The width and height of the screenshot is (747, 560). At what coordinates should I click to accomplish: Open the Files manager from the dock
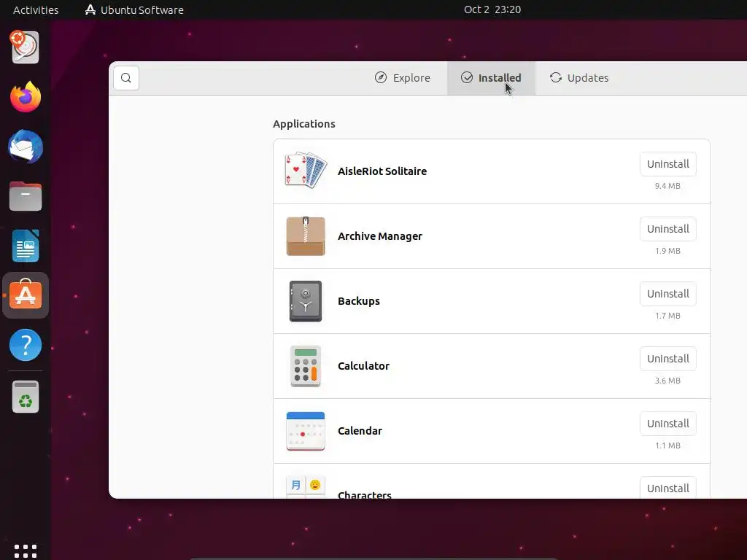click(26, 196)
